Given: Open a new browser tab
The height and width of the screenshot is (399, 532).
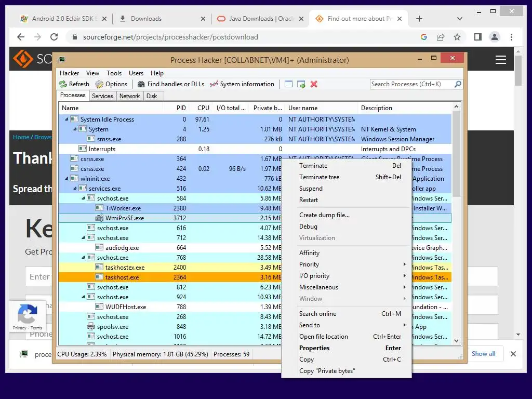Looking at the screenshot, I should [x=419, y=19].
